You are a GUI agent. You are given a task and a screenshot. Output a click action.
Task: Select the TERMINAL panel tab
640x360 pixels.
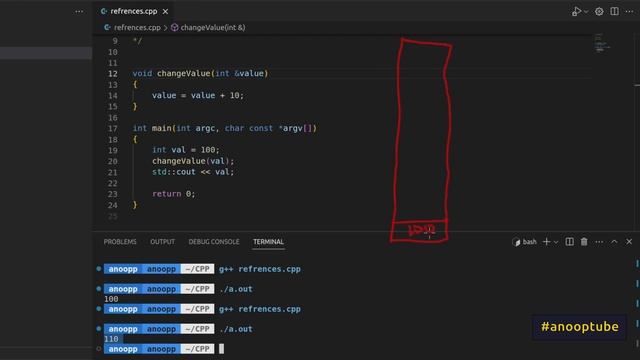coord(268,242)
